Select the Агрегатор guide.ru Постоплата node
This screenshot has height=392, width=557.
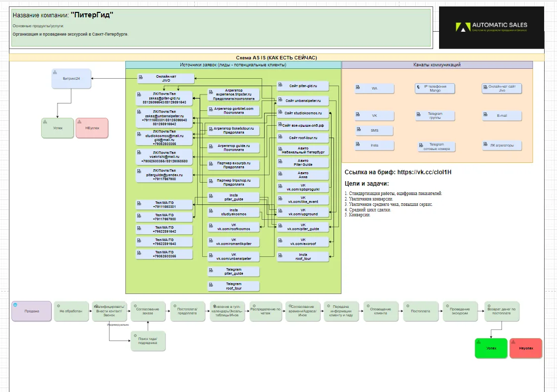(233, 148)
